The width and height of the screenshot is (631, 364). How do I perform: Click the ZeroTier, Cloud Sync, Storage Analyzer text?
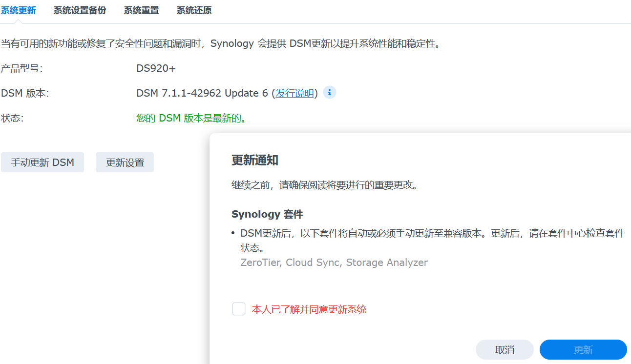click(x=334, y=263)
